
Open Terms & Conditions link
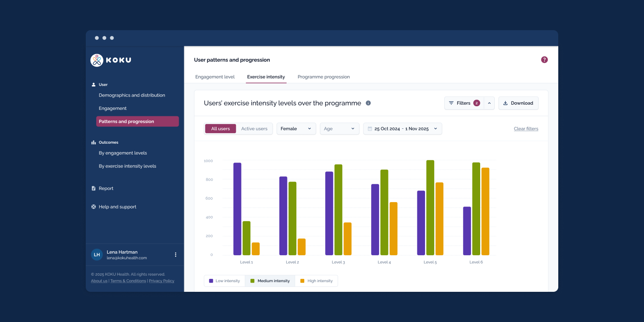(x=128, y=281)
